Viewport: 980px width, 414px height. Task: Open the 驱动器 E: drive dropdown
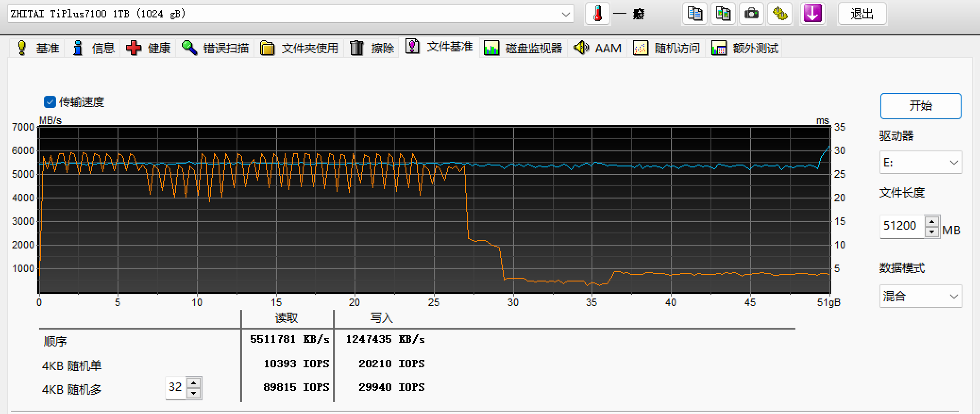(921, 163)
